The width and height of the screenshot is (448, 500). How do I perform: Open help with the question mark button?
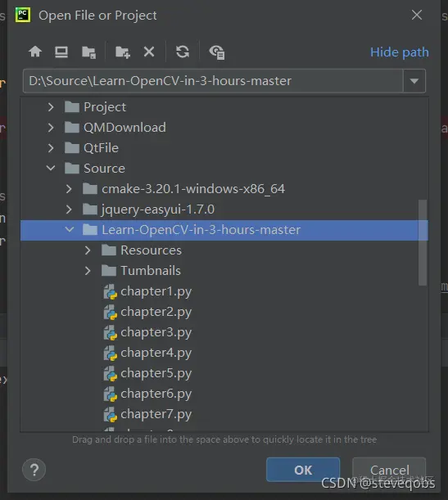pos(34,470)
